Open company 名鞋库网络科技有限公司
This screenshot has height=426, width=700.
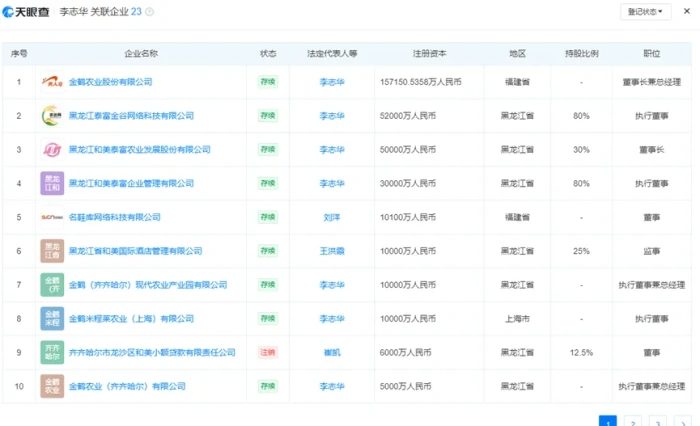click(x=115, y=217)
